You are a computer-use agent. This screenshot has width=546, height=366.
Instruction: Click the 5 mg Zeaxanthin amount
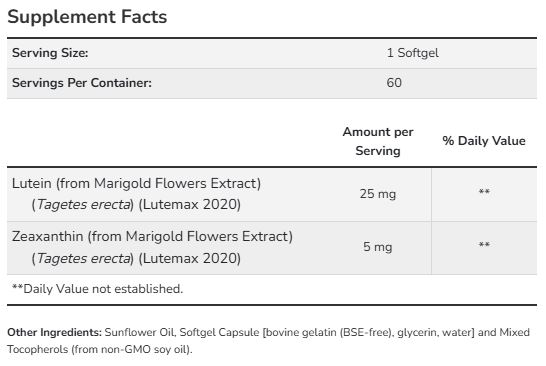378,247
